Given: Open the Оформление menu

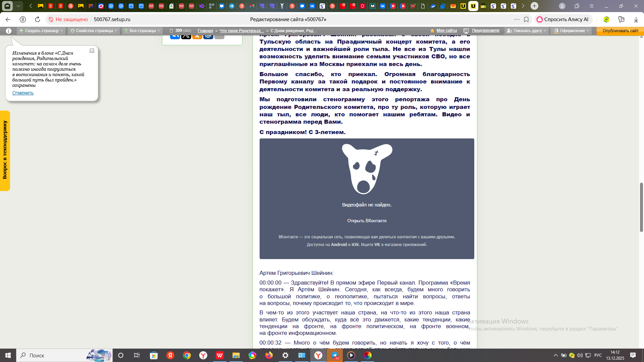Looking at the screenshot, I should coord(572,31).
